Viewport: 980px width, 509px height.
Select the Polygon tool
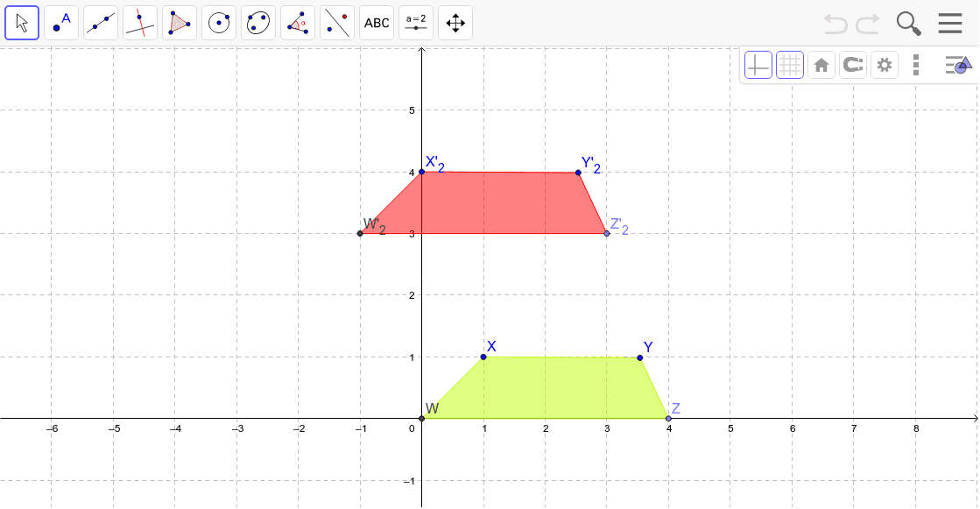coord(180,23)
